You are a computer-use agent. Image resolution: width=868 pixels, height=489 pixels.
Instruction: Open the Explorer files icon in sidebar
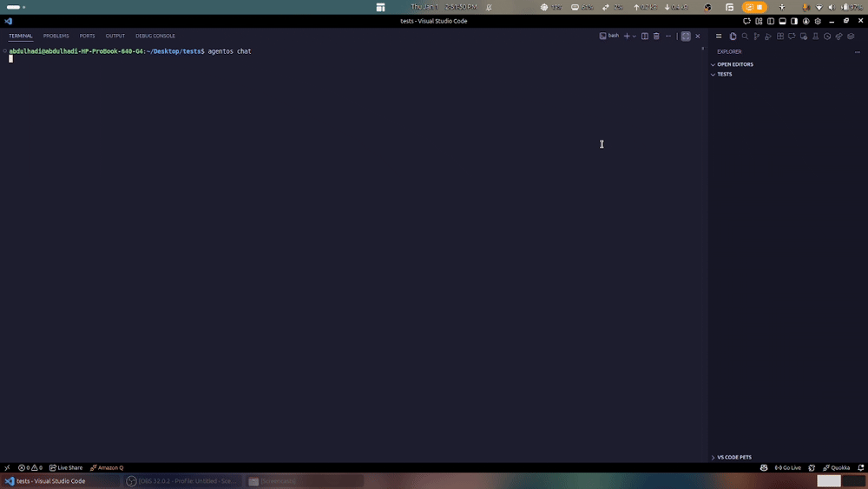(733, 36)
